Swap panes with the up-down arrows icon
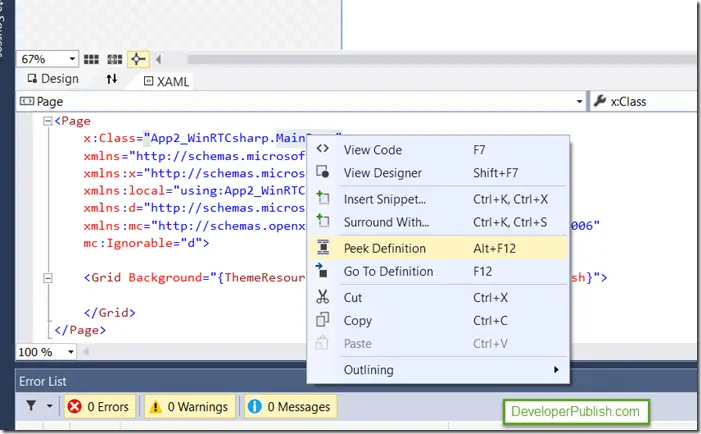The image size is (701, 434). [x=112, y=79]
